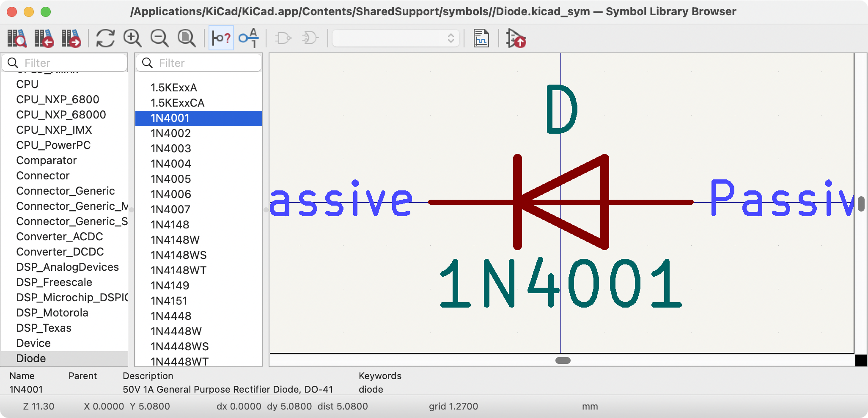Toggle pin number and name visibility

pos(249,38)
